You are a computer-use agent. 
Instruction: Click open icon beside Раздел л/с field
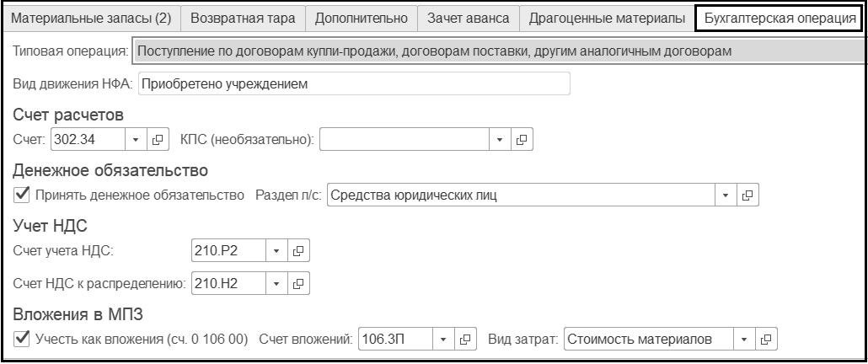747,195
